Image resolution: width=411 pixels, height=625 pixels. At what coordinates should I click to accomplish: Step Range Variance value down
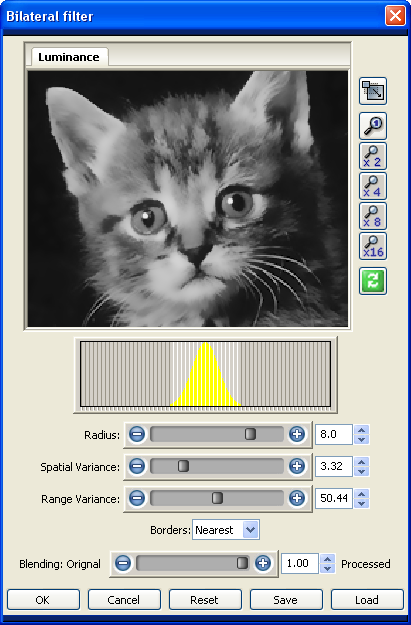pyautogui.click(x=362, y=503)
